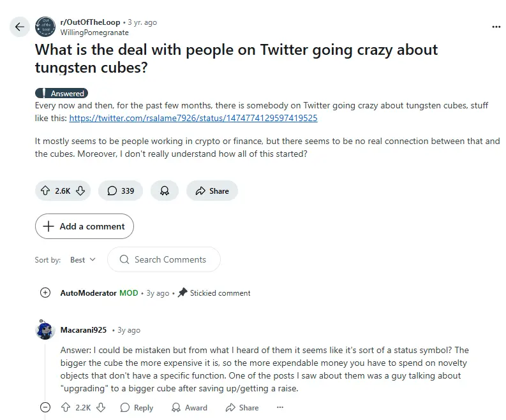Share the post

click(212, 191)
